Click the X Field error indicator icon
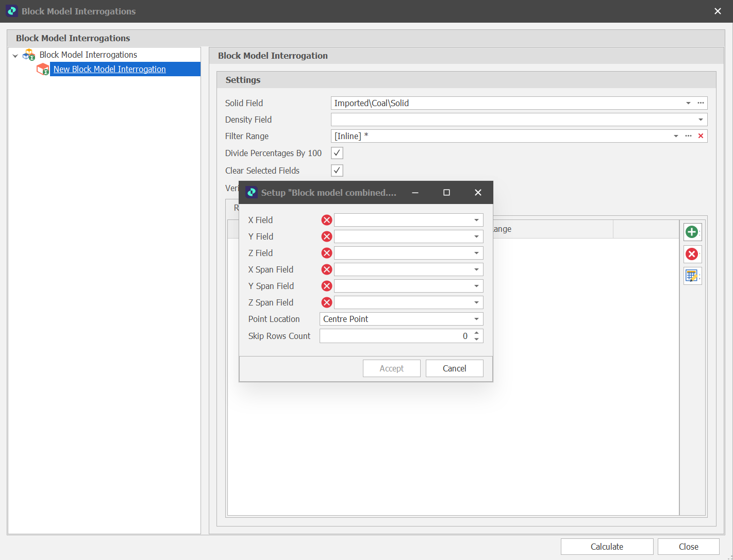This screenshot has height=560, width=733. pos(327,220)
